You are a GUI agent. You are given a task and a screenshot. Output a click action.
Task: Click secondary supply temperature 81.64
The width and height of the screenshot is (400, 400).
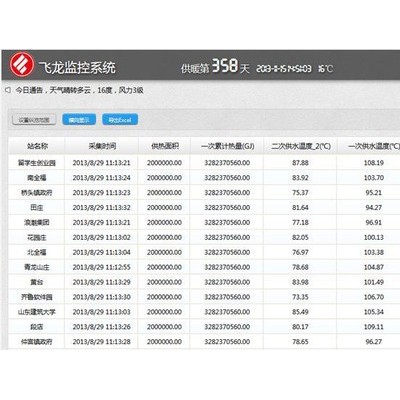coord(300,208)
